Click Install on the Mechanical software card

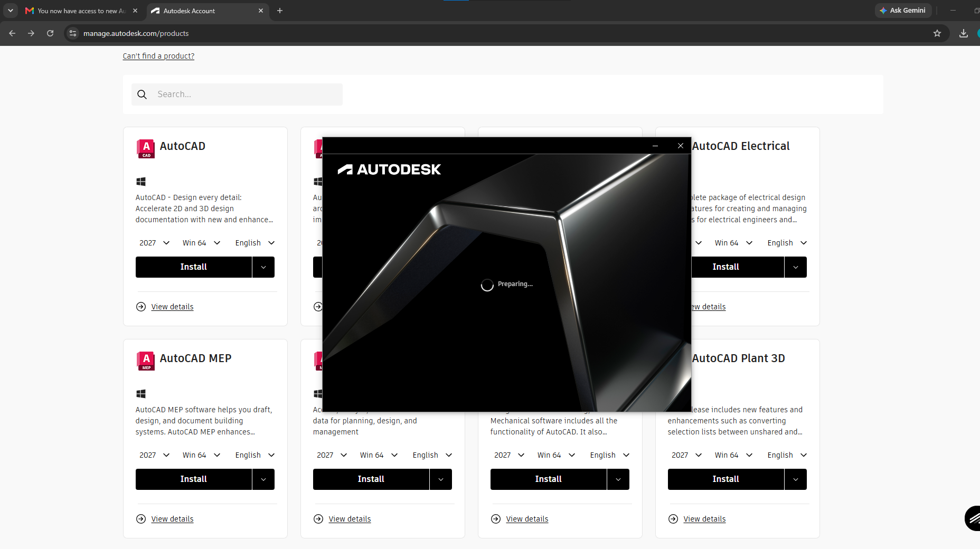coord(549,479)
